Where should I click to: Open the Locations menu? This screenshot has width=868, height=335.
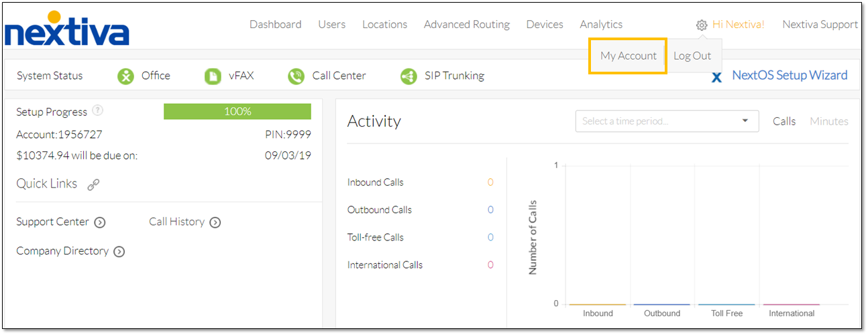[385, 24]
